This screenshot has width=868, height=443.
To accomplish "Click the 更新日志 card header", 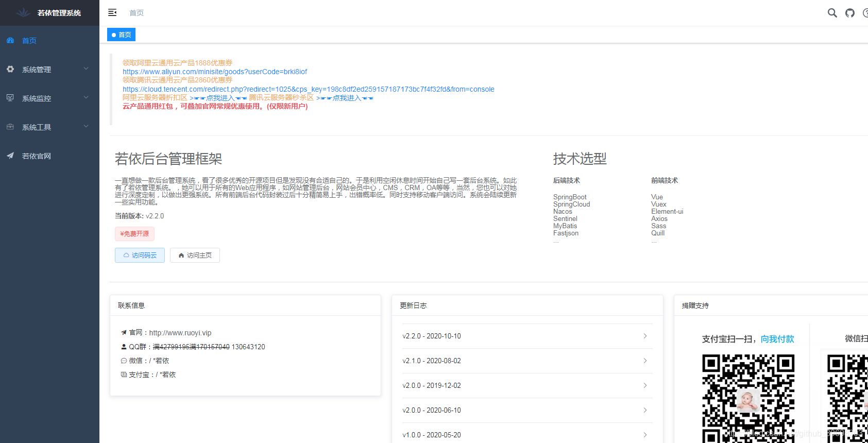I will [527, 305].
